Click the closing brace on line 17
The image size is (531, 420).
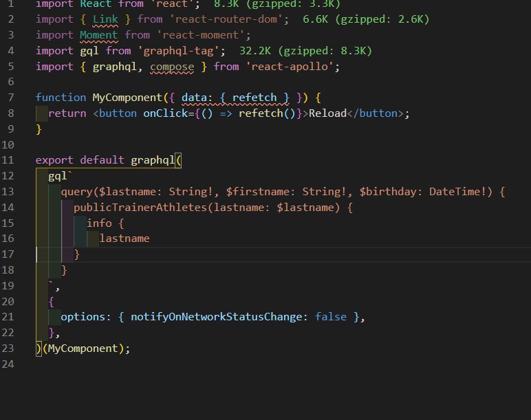(x=77, y=254)
